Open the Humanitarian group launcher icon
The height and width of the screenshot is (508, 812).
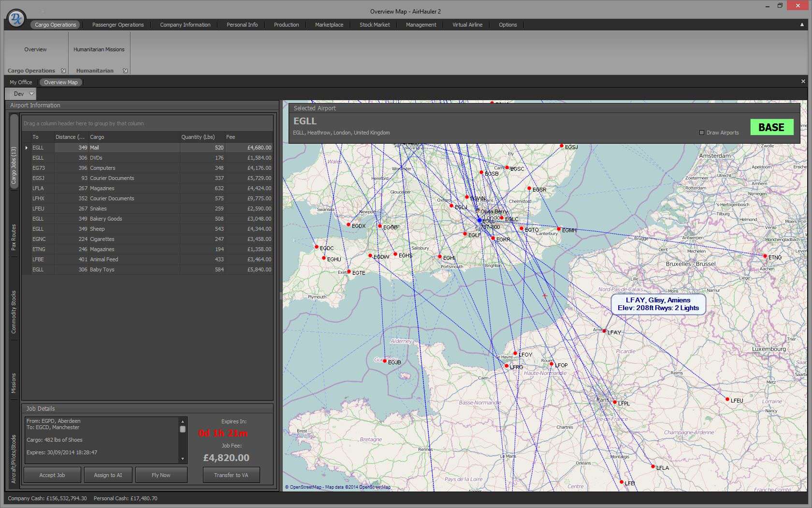pyautogui.click(x=125, y=71)
